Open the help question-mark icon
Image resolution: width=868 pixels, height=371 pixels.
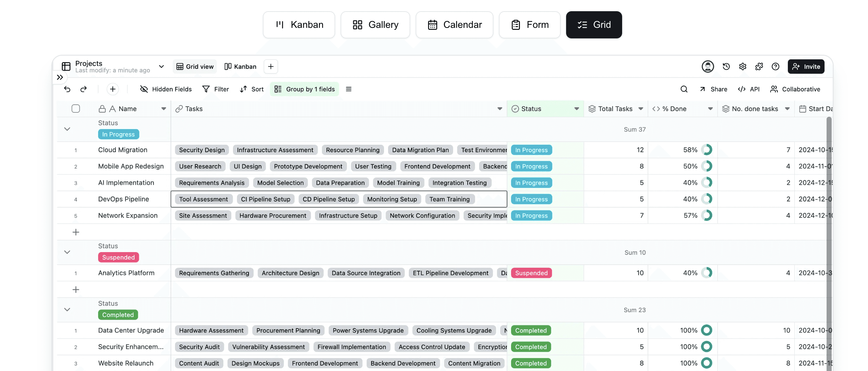click(775, 67)
